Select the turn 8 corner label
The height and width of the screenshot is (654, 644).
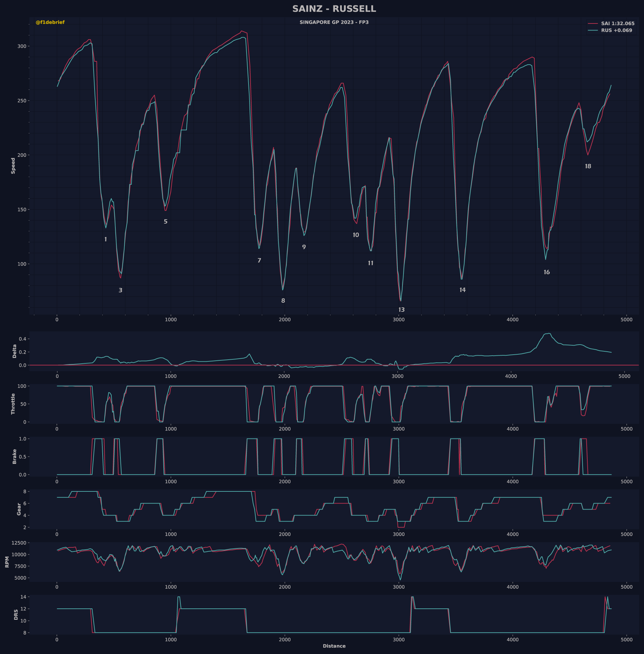[x=283, y=301]
